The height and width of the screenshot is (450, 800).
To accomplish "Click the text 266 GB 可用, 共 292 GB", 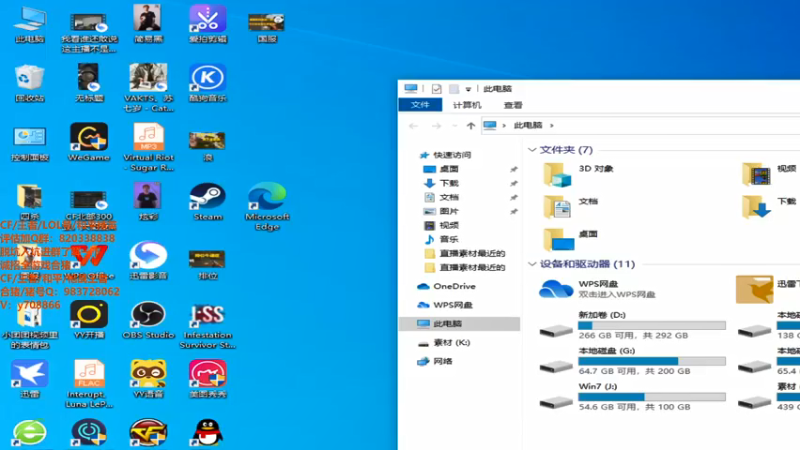I will pos(633,335).
